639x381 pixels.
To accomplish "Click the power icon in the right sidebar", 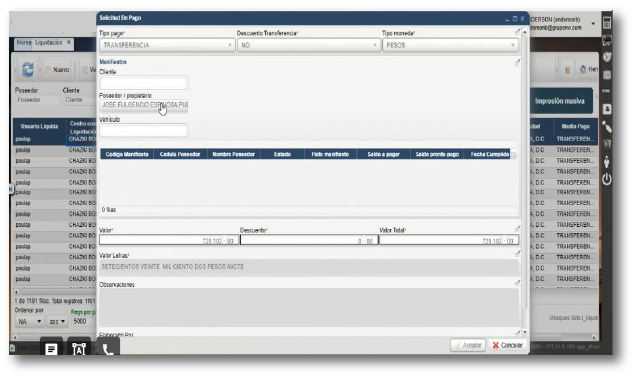I will pyautogui.click(x=607, y=179).
